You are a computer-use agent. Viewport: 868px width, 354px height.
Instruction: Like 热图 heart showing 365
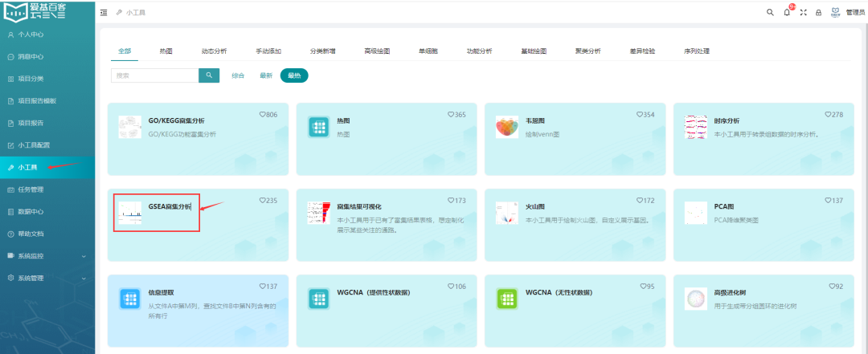coord(451,115)
